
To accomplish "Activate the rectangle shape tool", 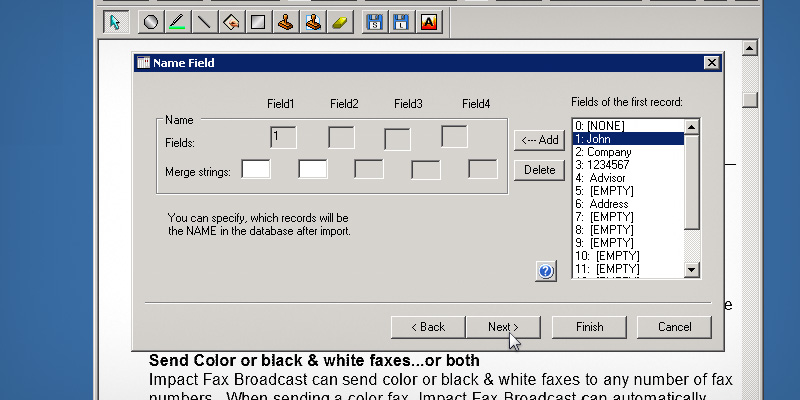I will 257,21.
